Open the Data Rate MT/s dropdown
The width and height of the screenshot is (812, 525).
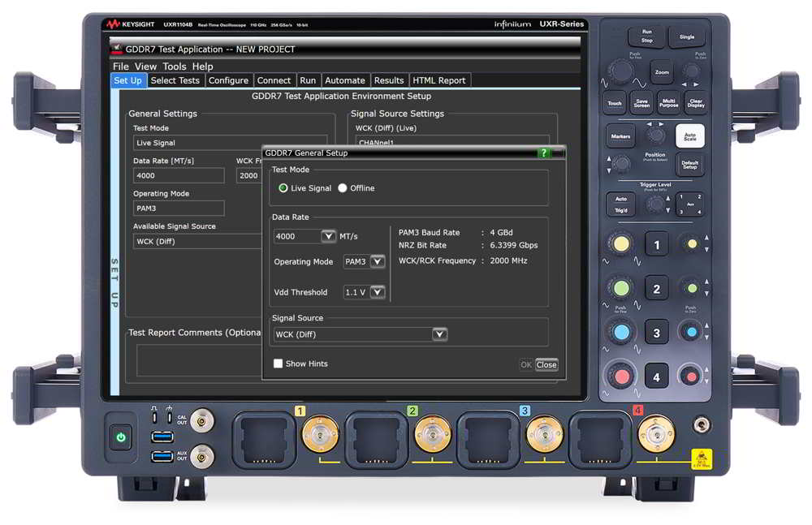[328, 236]
